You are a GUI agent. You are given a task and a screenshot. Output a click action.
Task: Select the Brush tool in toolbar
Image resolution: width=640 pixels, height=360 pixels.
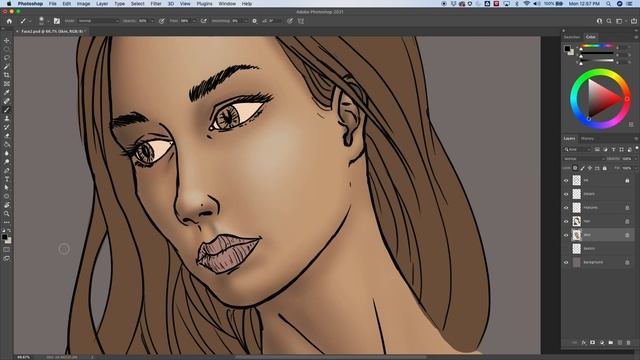point(7,110)
